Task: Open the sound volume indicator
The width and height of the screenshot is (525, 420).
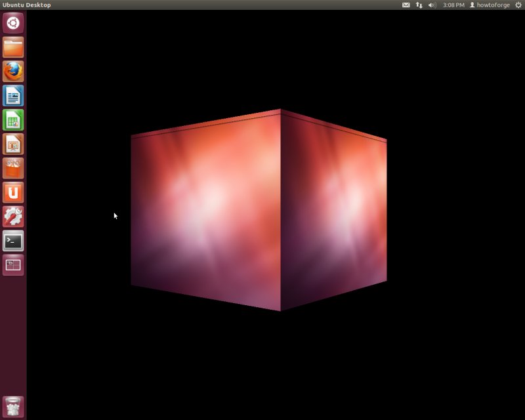Action: 432,5
